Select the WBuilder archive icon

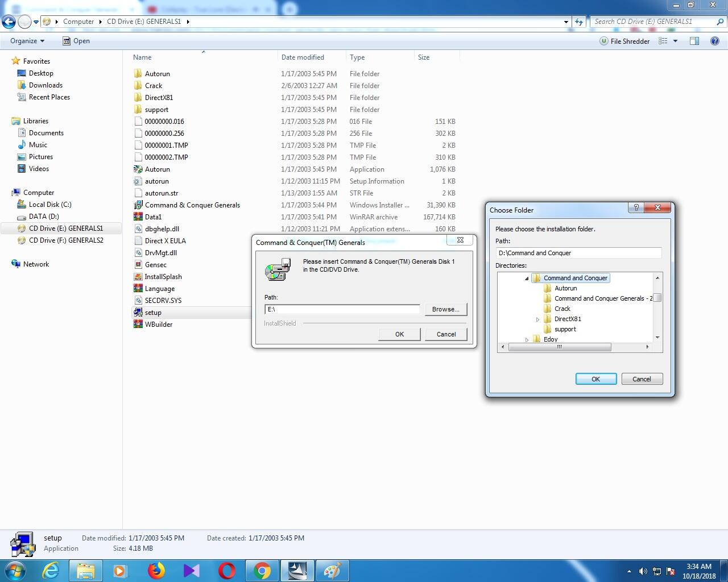pos(138,325)
